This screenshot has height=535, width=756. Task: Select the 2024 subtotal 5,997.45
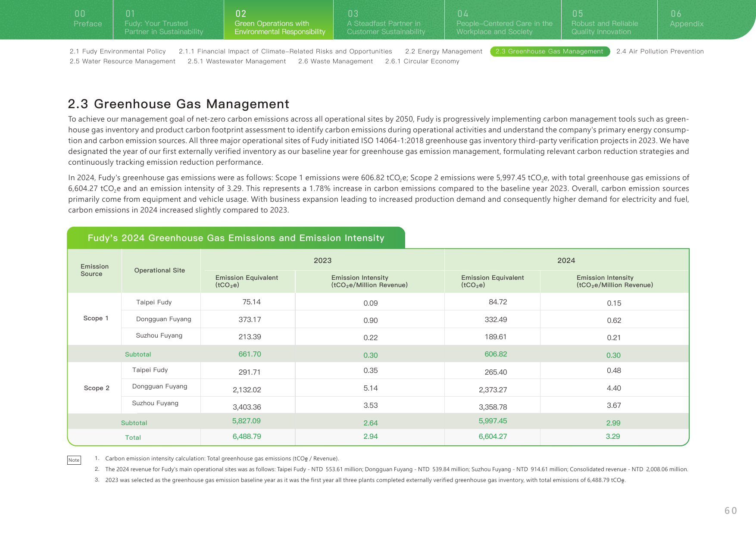click(493, 421)
